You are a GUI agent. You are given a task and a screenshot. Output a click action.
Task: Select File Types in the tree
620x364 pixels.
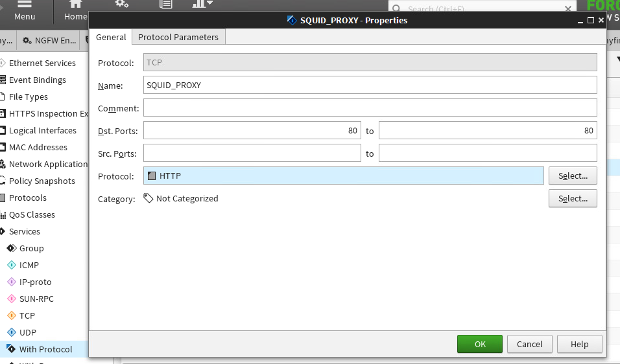click(29, 97)
